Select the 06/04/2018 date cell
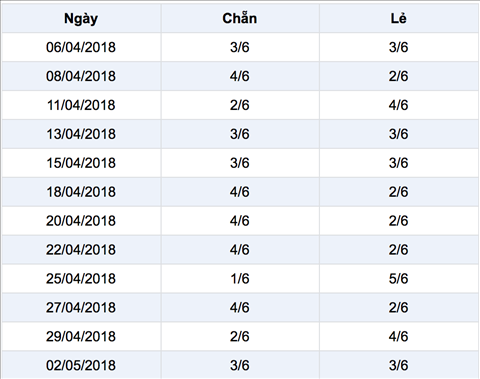 pyautogui.click(x=81, y=47)
